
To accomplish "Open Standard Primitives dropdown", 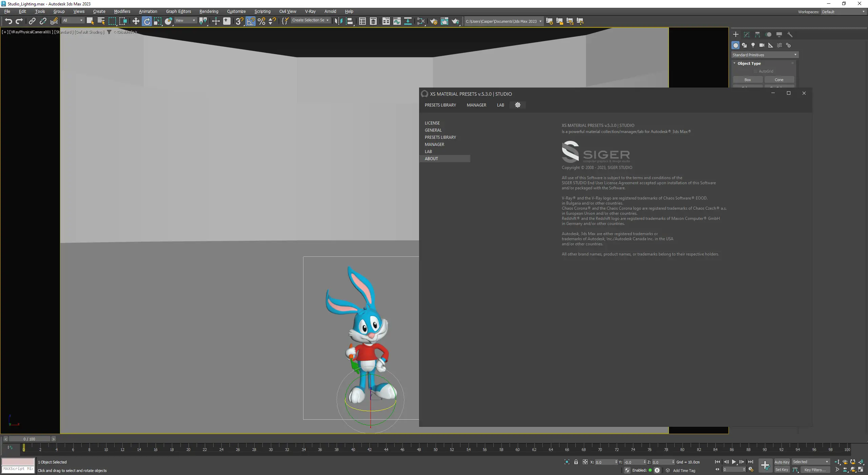I will [x=765, y=55].
